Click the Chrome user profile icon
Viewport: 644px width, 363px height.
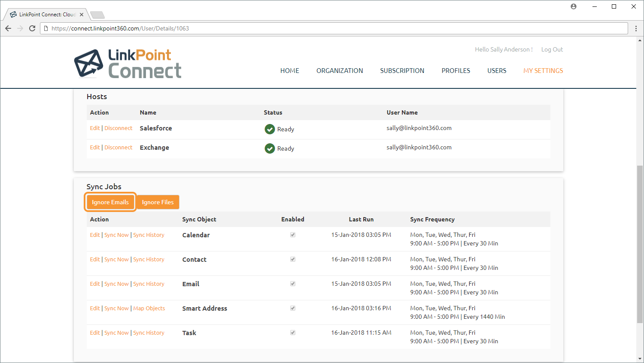574,6
